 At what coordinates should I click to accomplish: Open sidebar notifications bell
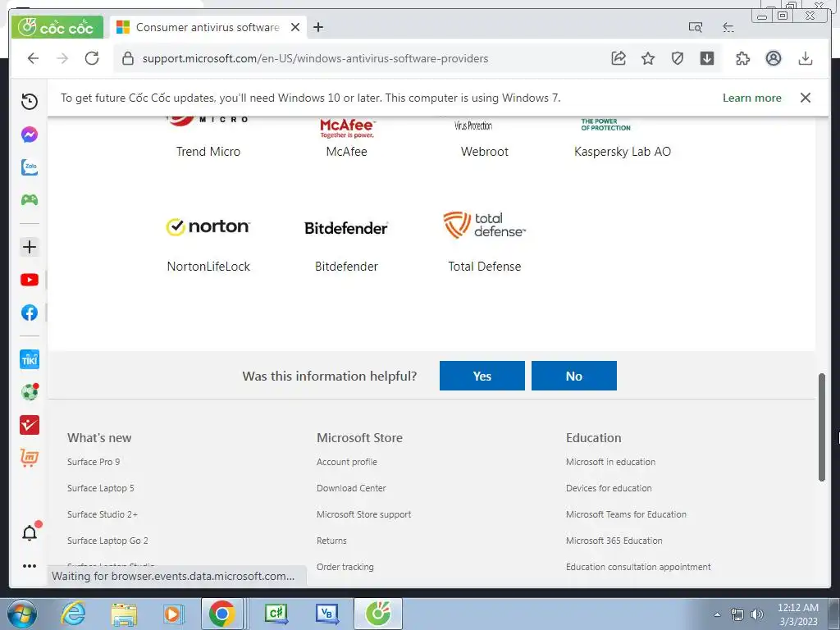click(30, 532)
